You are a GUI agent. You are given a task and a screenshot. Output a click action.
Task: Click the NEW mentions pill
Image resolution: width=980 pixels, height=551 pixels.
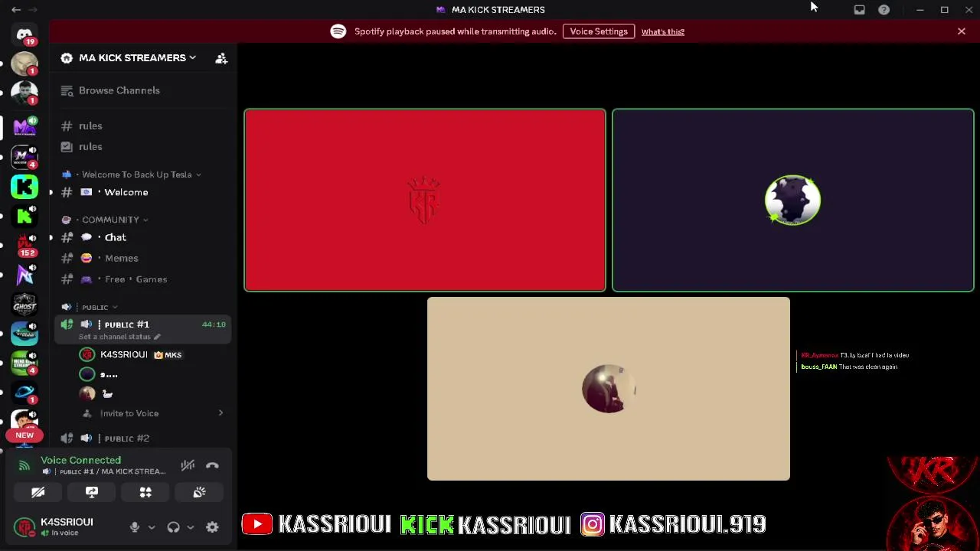pyautogui.click(x=24, y=435)
